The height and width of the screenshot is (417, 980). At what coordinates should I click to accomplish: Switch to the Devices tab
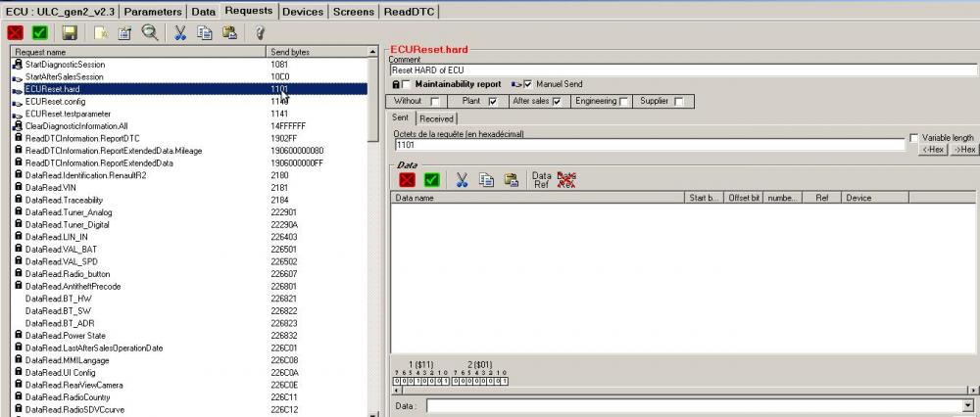tap(303, 11)
